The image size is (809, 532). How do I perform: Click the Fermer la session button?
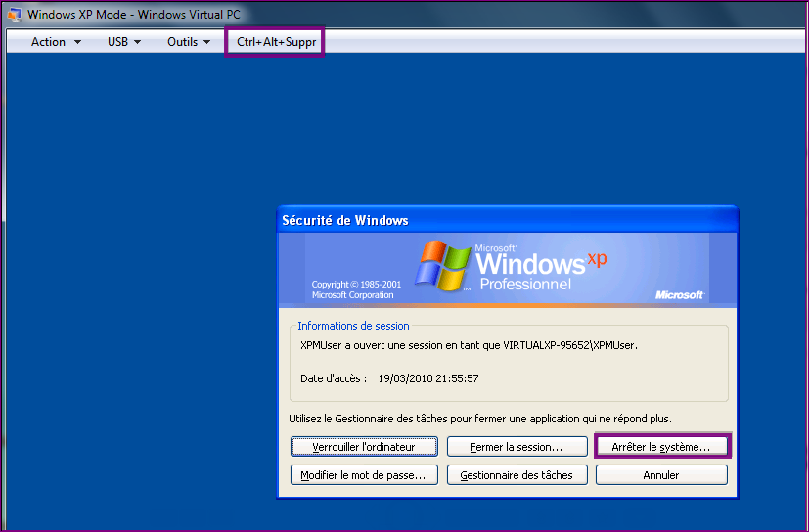[x=517, y=447]
